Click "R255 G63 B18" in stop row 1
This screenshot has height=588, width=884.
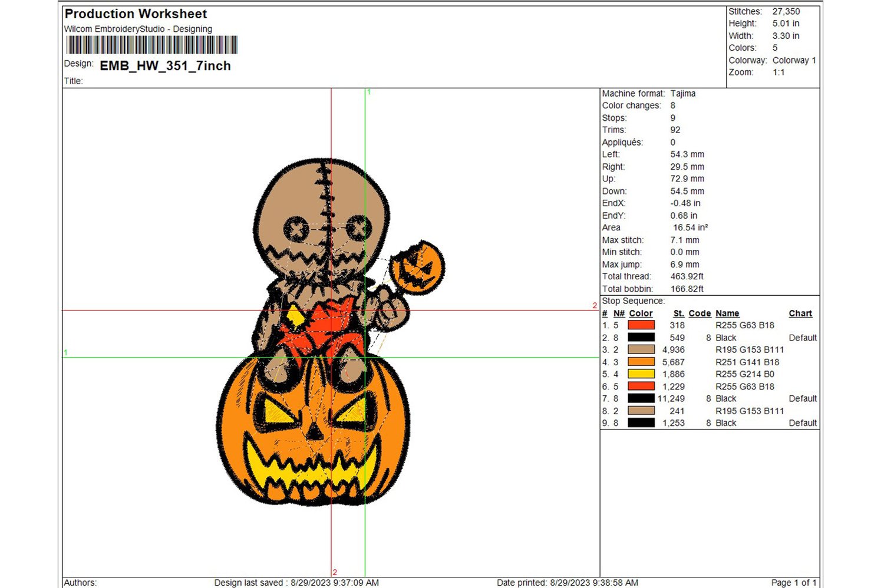point(745,325)
